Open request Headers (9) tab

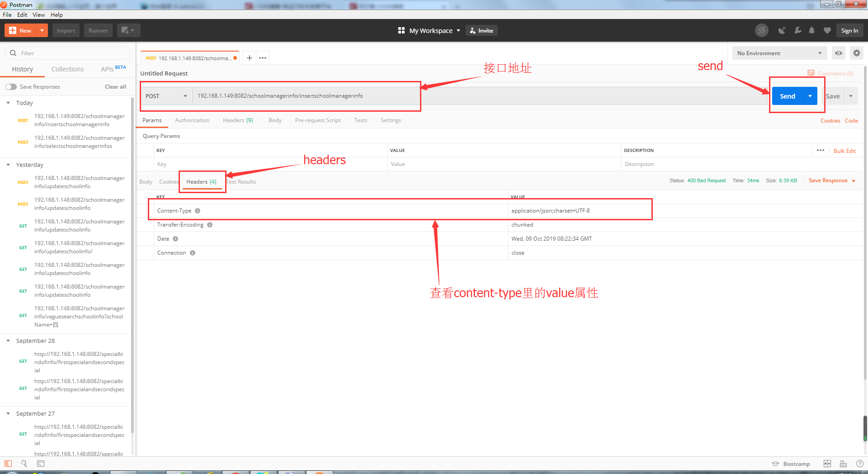[x=238, y=120]
